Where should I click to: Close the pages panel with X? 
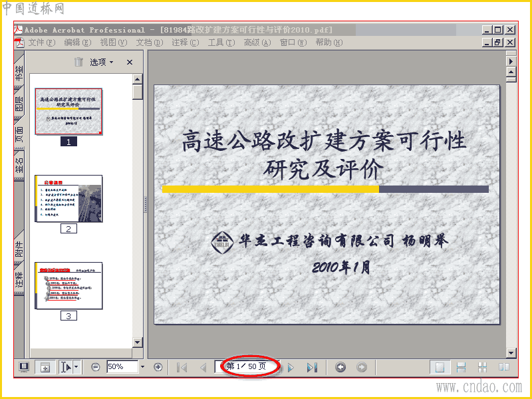130,62
